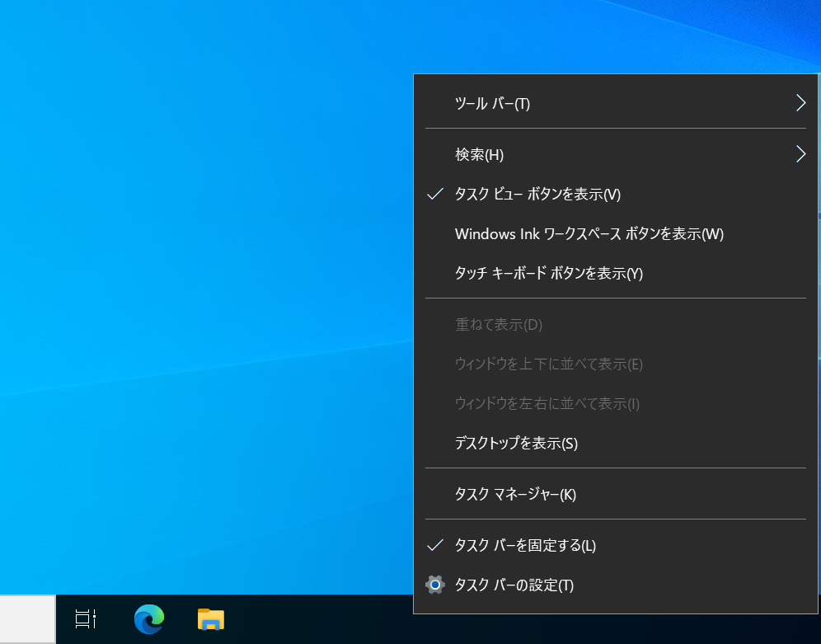Click ウィンドウを上下に並べて表示(E)

548,364
